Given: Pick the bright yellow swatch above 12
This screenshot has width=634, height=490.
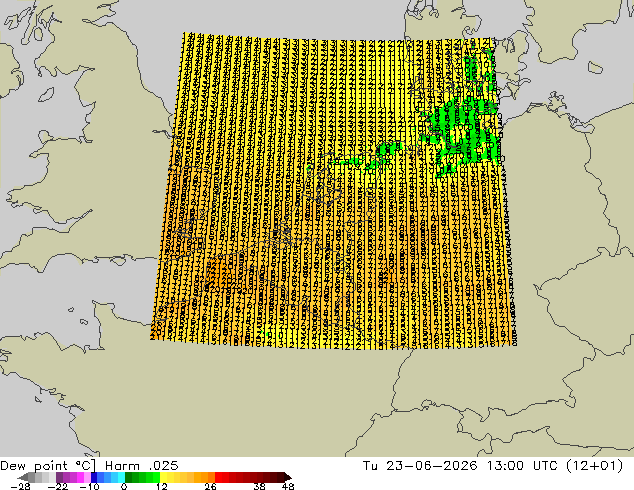Looking at the screenshot, I should click(x=163, y=477).
